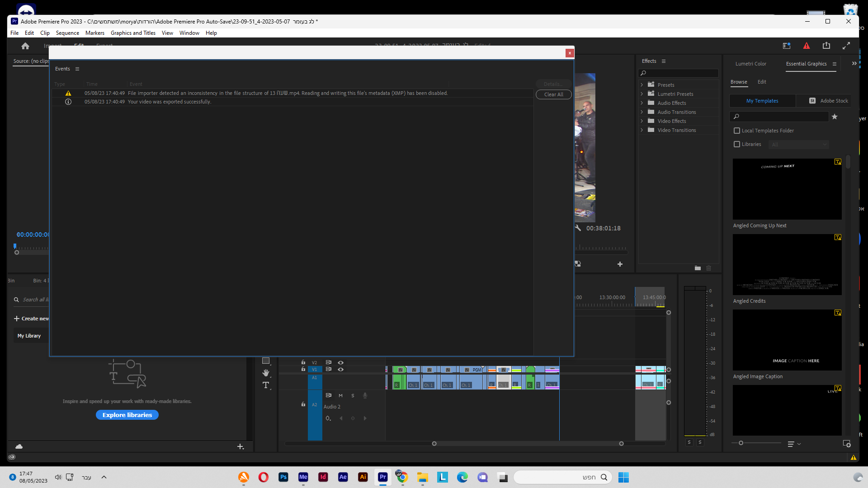
Task: Open Events panel hamburger menu
Action: [77, 69]
